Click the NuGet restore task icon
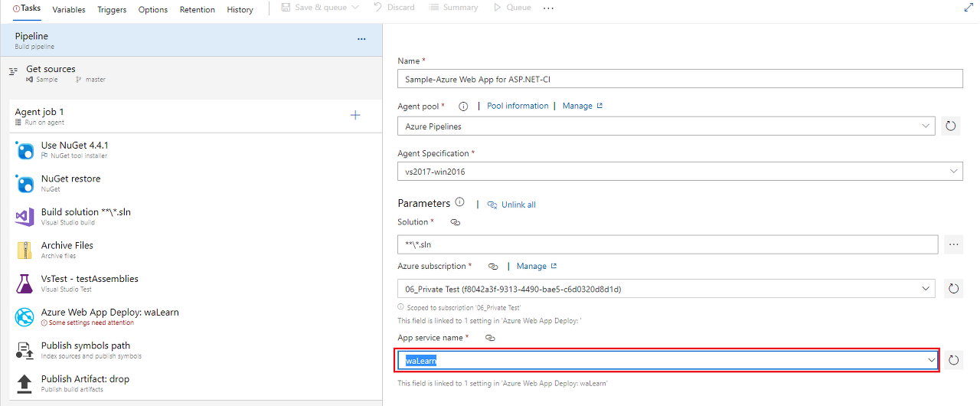Viewport: 980px width, 406px height. (x=24, y=183)
